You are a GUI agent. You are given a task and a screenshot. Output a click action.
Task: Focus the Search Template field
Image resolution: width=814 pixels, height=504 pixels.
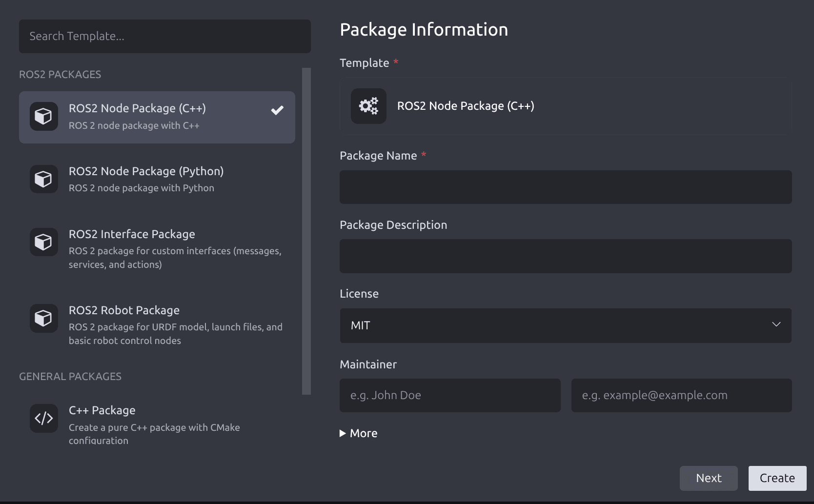[164, 36]
